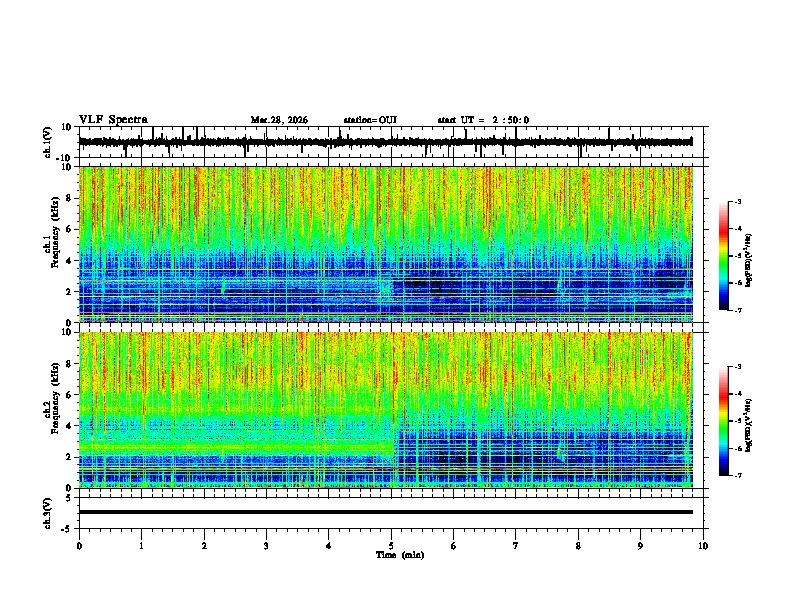
Task: Click the '1' tick on the time axis
Action: pyautogui.click(x=141, y=546)
